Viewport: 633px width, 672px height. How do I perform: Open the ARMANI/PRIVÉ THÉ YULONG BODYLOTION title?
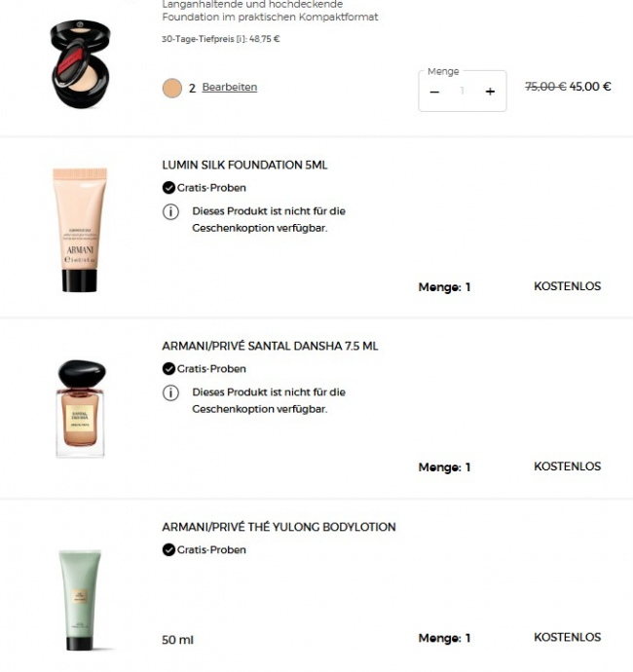(279, 527)
